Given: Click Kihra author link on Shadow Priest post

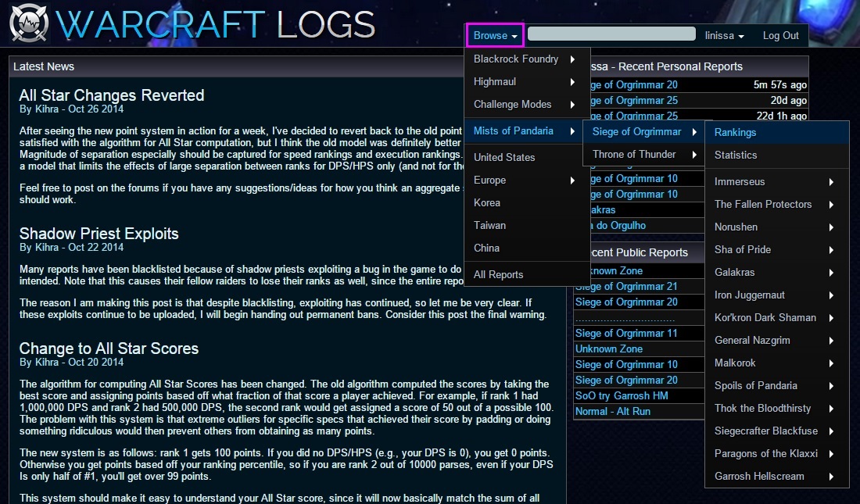Looking at the screenshot, I should coord(48,247).
